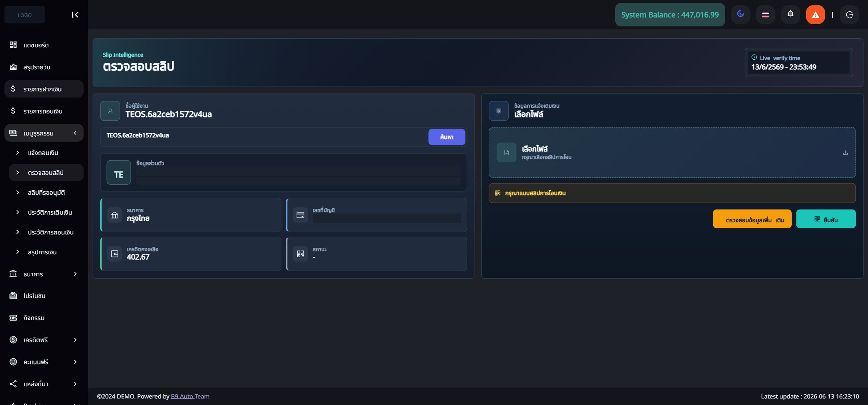Click wallet icon in เครดิตคงเหลือ card
This screenshot has height=405, width=868.
115,254
